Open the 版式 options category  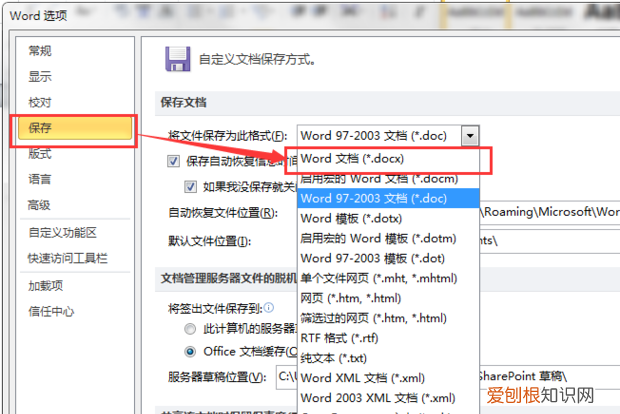(x=40, y=154)
